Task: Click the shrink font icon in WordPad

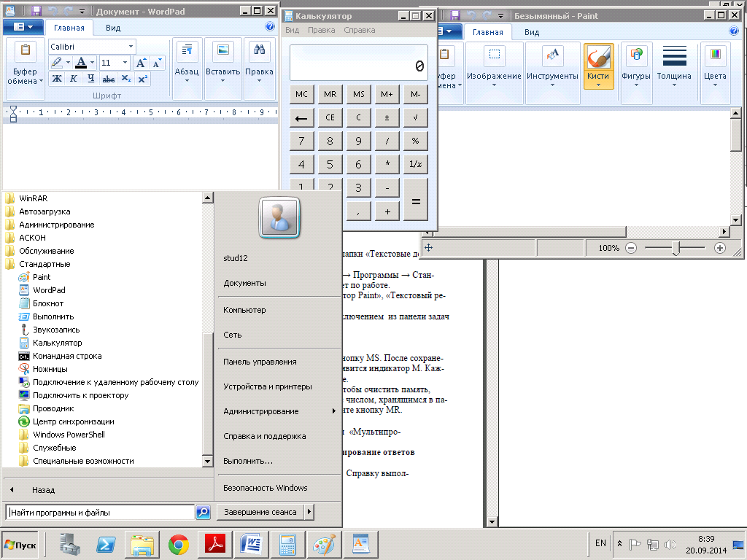Action: [157, 63]
